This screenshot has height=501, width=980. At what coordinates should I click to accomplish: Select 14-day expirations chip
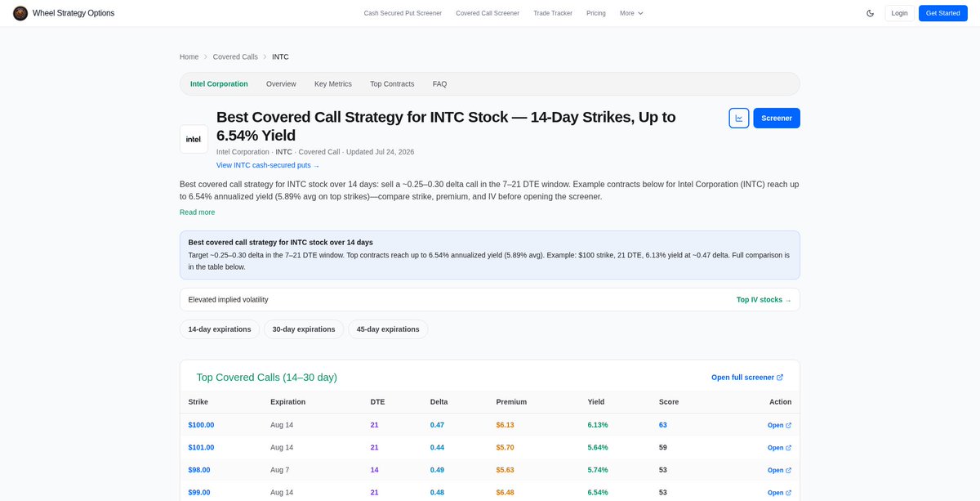[x=220, y=329]
